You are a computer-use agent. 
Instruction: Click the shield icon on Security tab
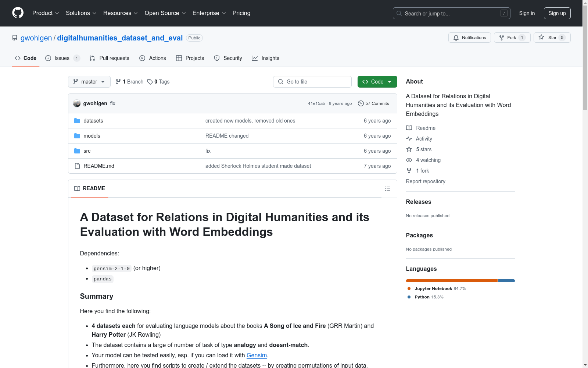(x=217, y=58)
